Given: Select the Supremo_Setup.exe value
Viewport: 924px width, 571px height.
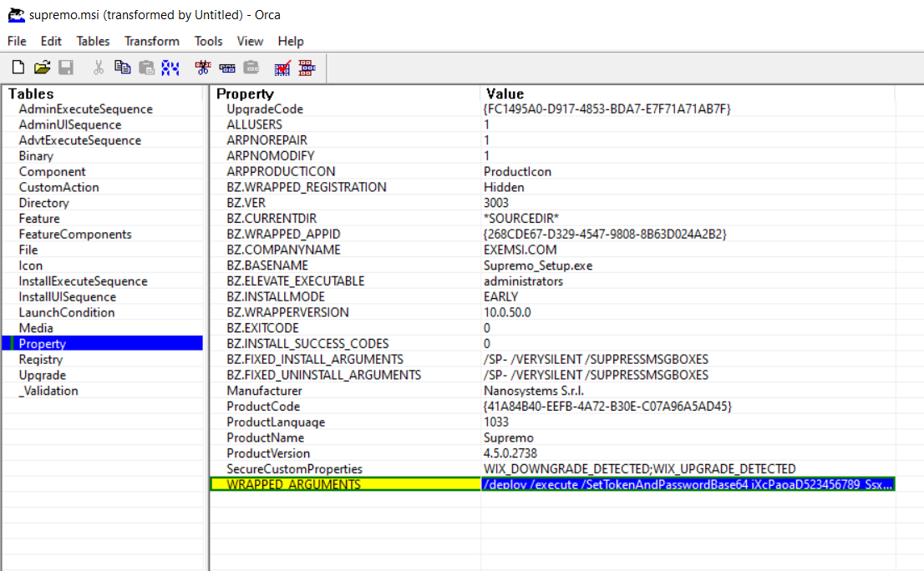Looking at the screenshot, I should [x=538, y=265].
